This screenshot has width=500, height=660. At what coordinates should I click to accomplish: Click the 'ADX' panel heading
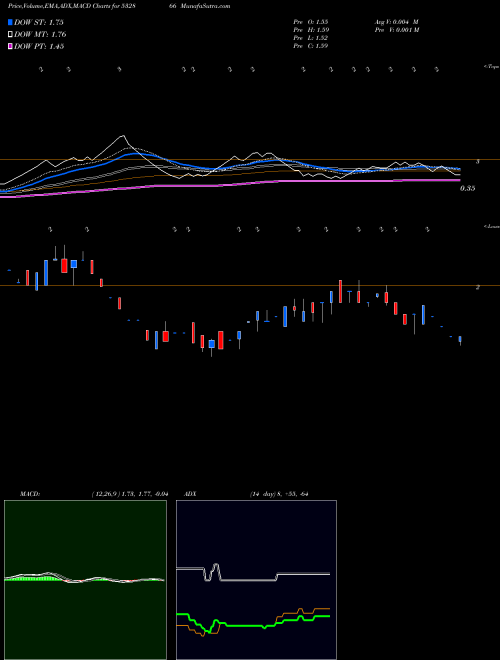pos(190,494)
